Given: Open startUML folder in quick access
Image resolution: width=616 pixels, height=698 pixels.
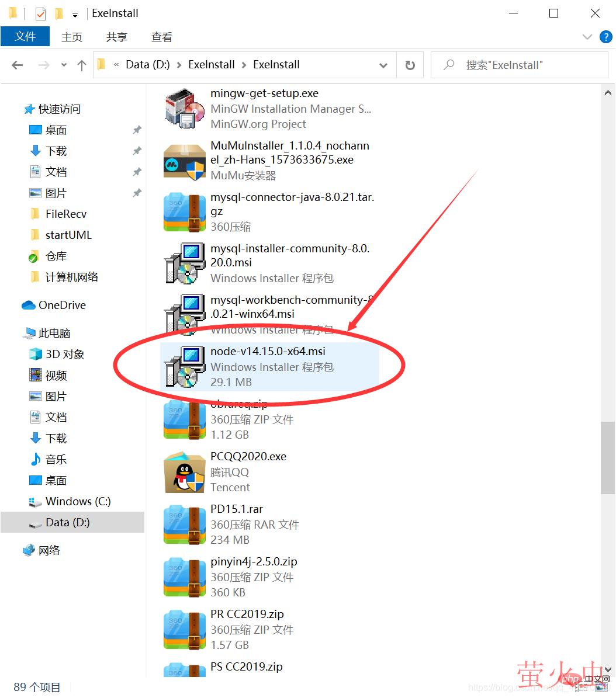Looking at the screenshot, I should click(60, 235).
